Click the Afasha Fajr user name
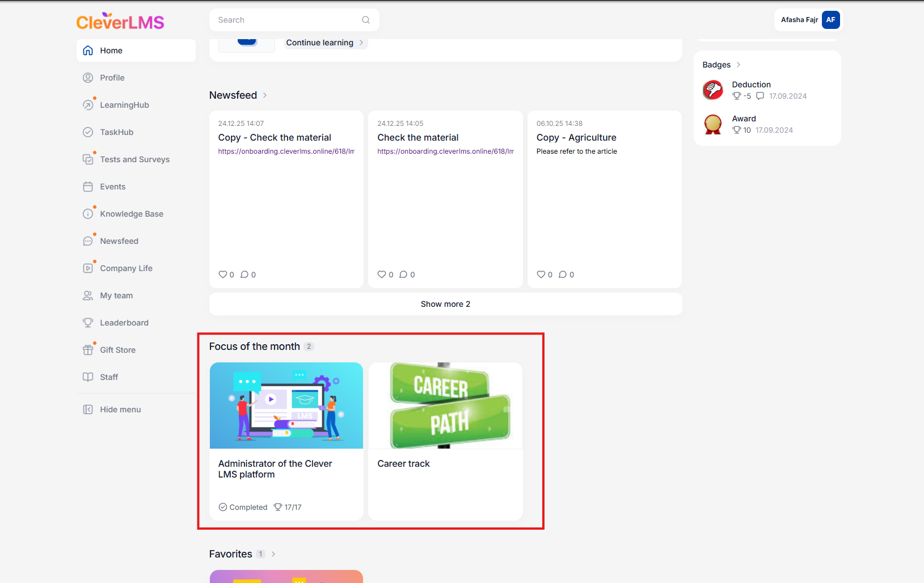The image size is (924, 583). click(800, 20)
